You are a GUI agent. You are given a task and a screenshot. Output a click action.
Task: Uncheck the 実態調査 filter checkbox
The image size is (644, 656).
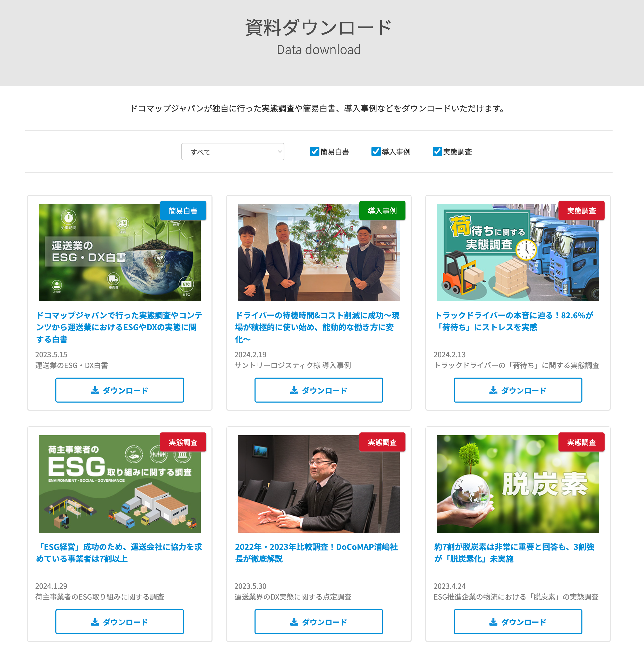[437, 151]
